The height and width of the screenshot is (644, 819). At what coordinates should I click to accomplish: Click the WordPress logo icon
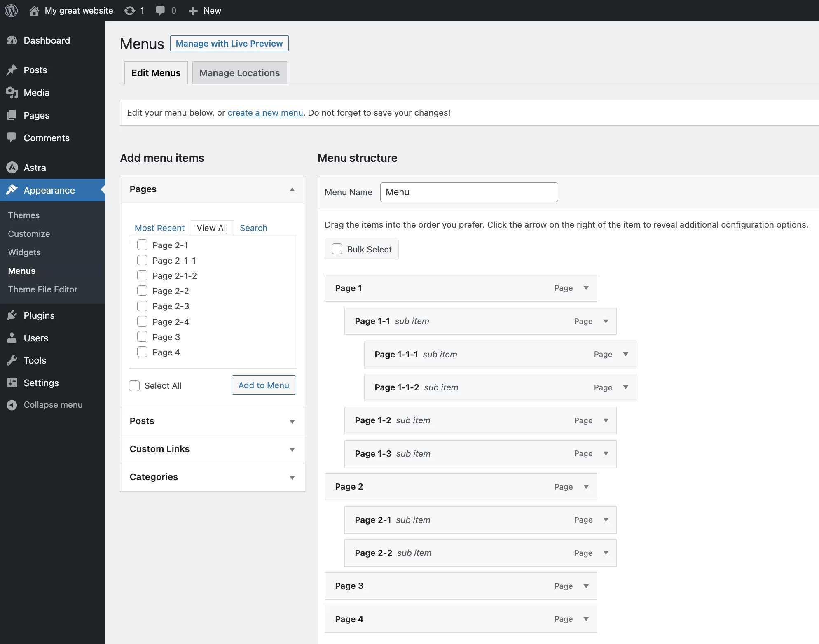click(x=12, y=10)
